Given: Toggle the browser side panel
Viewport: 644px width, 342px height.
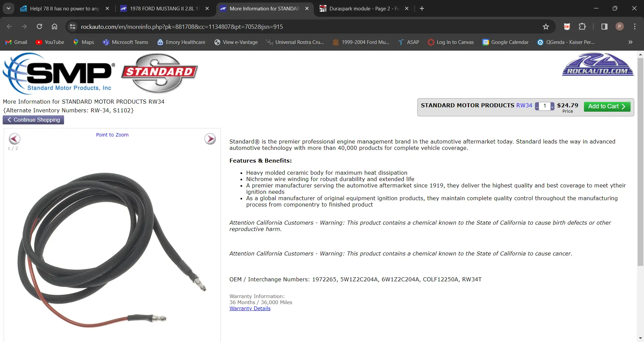Looking at the screenshot, I should click(x=604, y=26).
